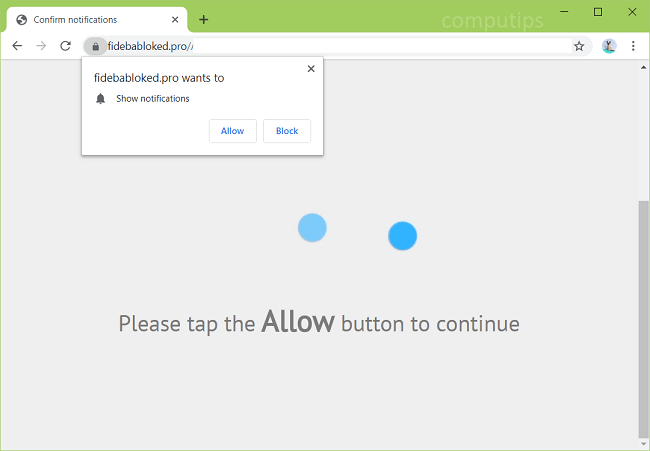This screenshot has height=451, width=650.
Task: Reload the page with the refresh icon
Action: tap(65, 46)
